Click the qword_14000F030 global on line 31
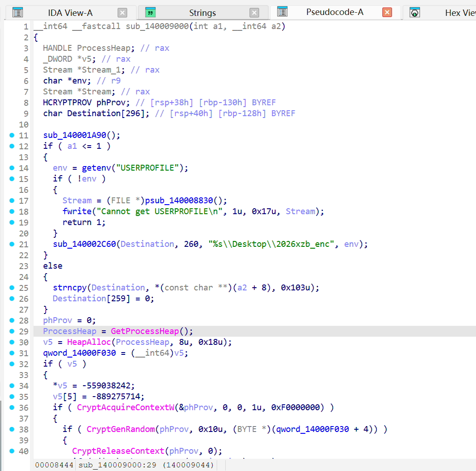 [79, 353]
